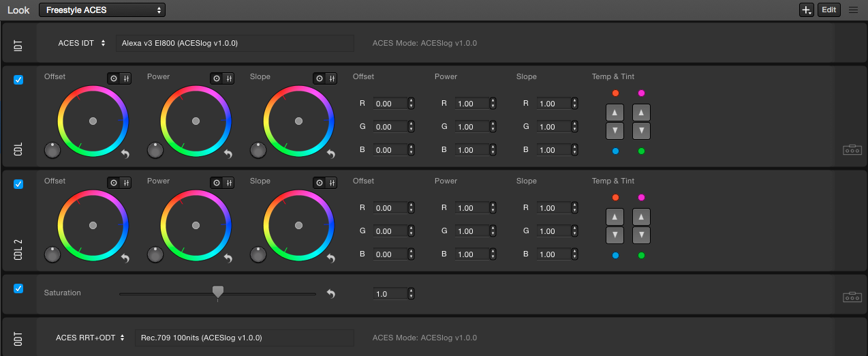Screen dimensions: 868x356
Task: Decrease tint down arrow in COL 2
Action: [641, 235]
